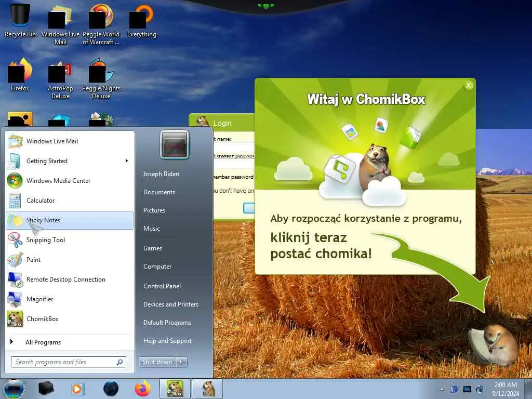Click the ChomikBox hamster icon in Start menu

point(15,319)
